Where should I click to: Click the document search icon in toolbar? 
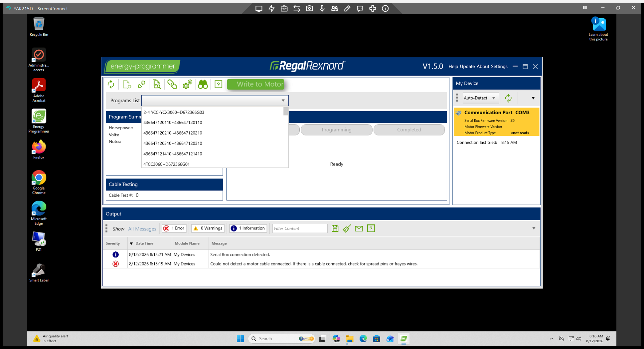point(127,85)
